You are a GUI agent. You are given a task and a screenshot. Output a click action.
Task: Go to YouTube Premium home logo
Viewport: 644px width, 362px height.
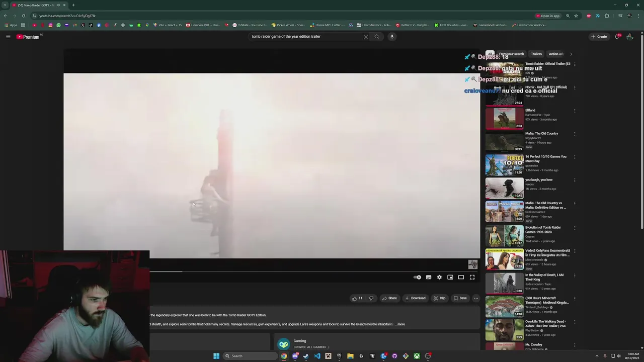(x=28, y=37)
